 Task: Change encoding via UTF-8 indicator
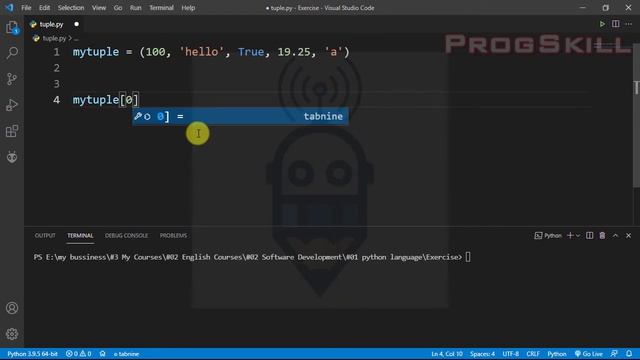(x=511, y=354)
